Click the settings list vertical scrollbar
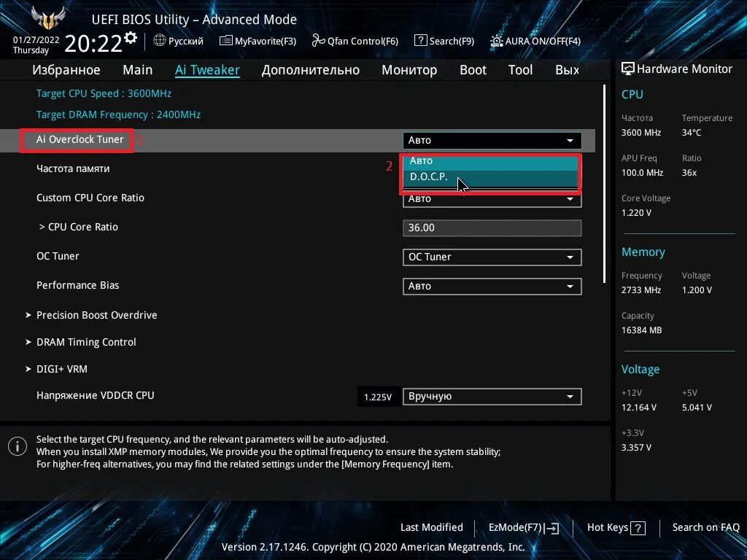This screenshot has width=747, height=560. [605, 184]
